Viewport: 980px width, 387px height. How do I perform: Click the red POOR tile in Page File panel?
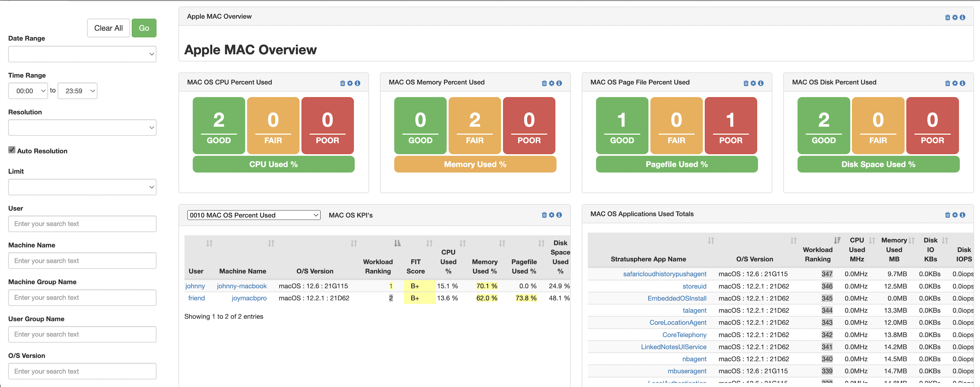pos(731,125)
